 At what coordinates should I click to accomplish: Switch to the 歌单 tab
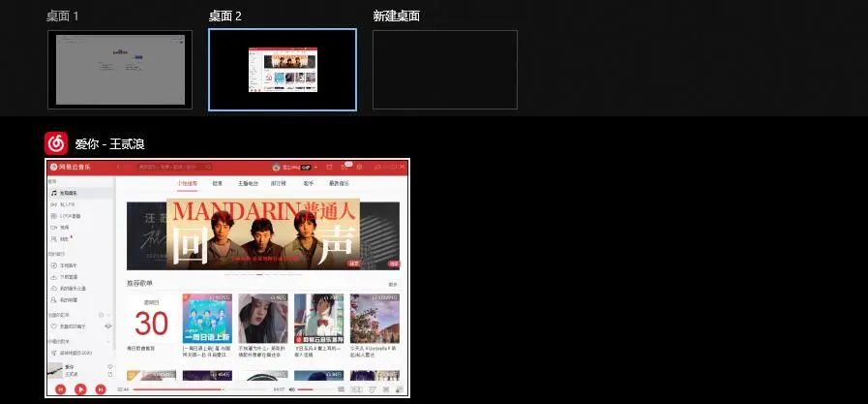click(217, 183)
